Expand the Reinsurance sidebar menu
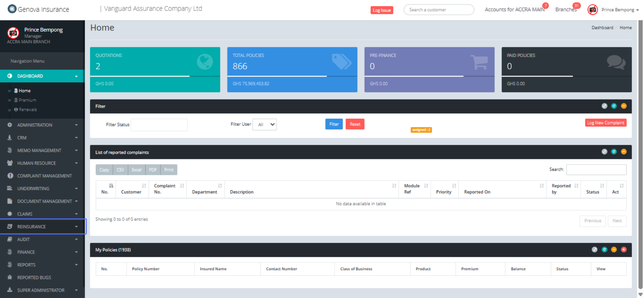 tap(42, 227)
